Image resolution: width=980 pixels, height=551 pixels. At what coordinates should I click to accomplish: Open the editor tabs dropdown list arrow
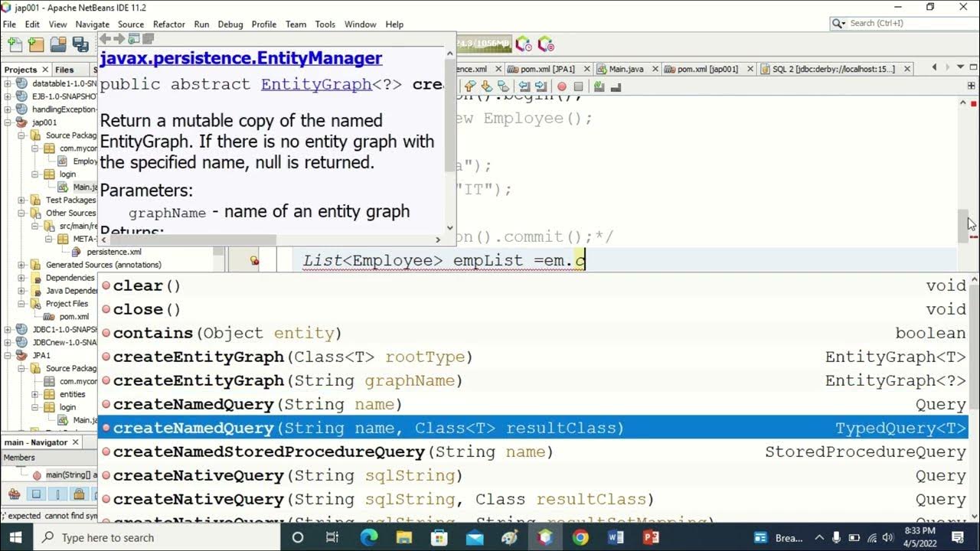(x=962, y=68)
